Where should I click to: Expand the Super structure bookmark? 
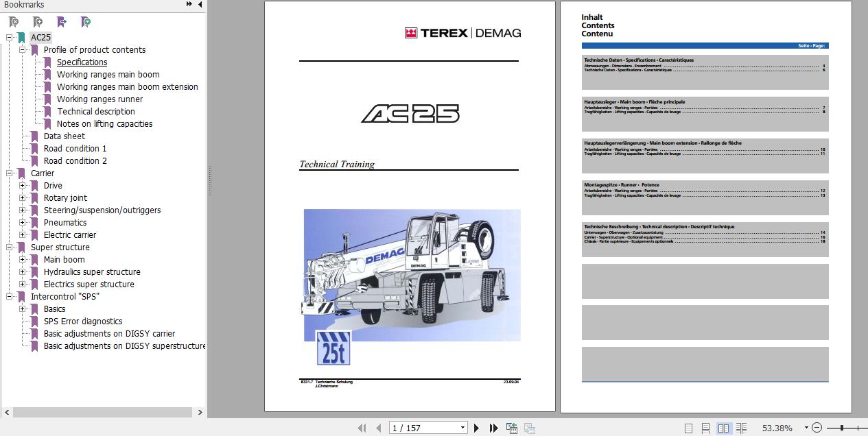(x=9, y=247)
